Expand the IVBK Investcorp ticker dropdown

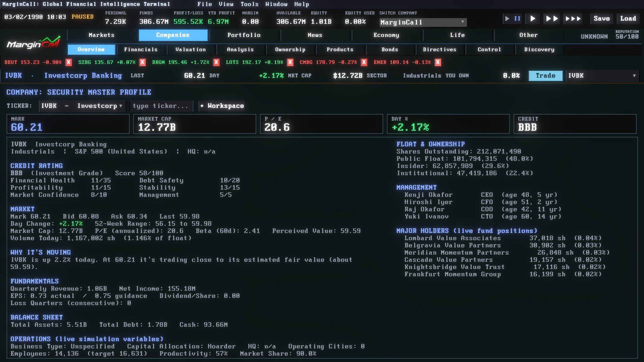[82, 106]
